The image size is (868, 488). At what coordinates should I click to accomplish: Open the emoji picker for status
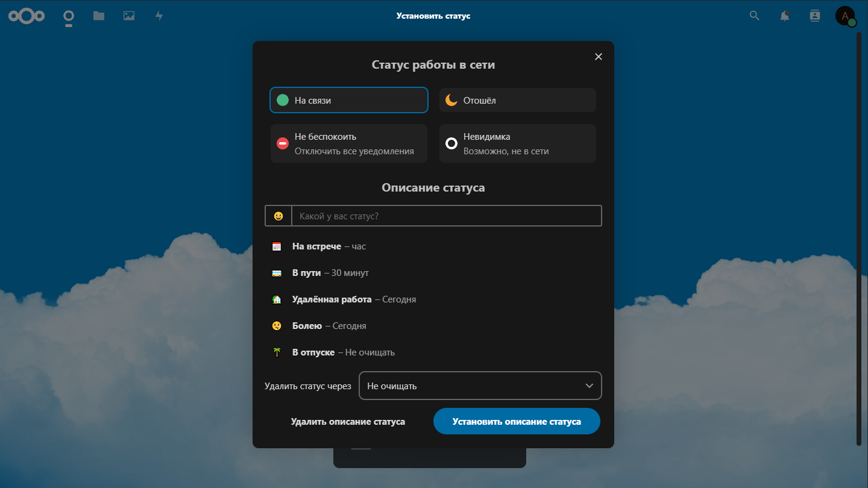tap(278, 216)
